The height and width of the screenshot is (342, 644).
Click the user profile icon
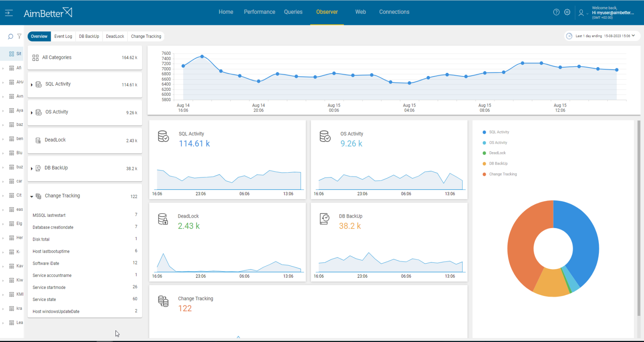(581, 13)
